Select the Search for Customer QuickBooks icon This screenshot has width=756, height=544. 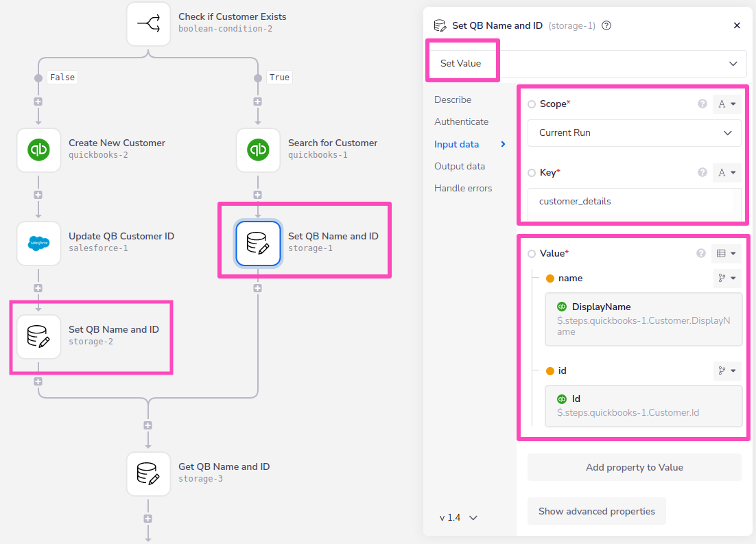click(258, 150)
